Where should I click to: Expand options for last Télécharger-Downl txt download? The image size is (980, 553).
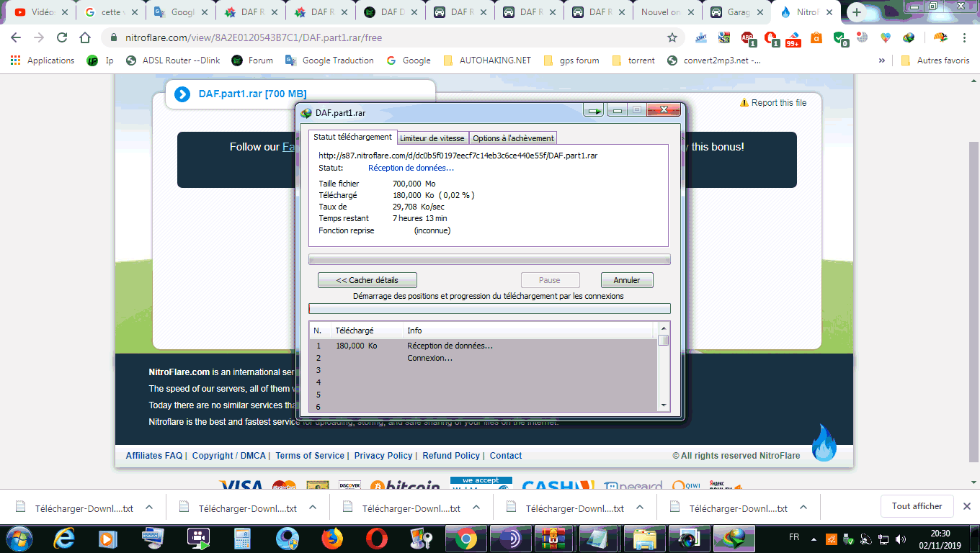coord(803,507)
